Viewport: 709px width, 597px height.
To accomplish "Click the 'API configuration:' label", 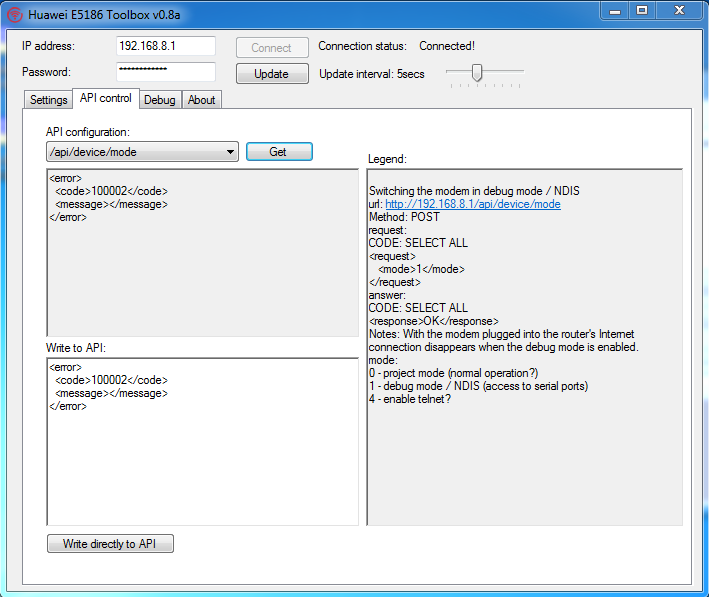I will (x=88, y=132).
